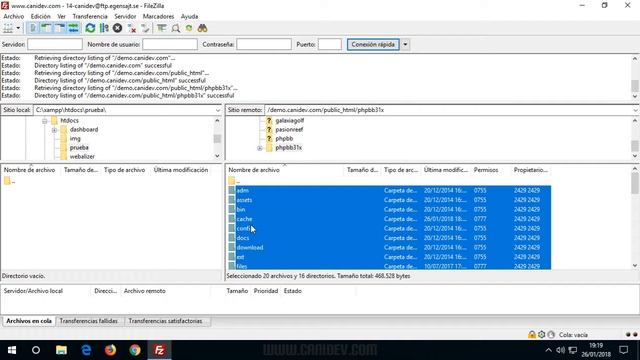640x360 pixels.
Task: Expand the Sitio local path dropdown
Action: click(x=218, y=110)
